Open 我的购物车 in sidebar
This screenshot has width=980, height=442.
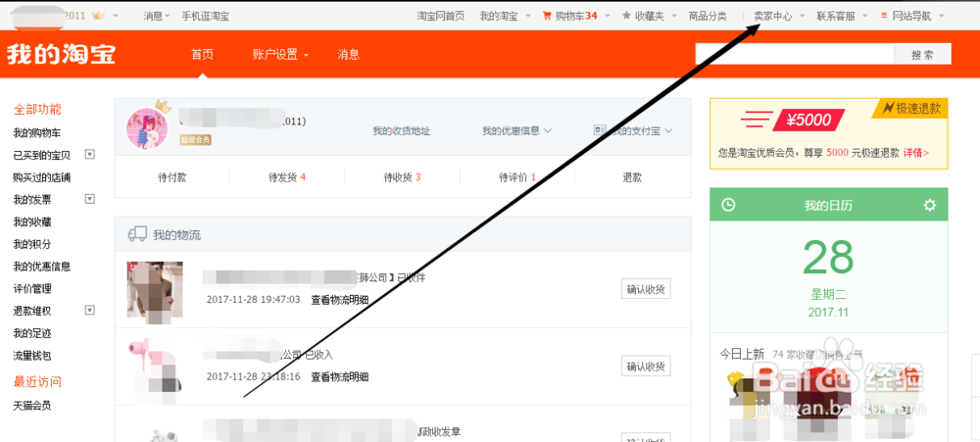[x=37, y=133]
